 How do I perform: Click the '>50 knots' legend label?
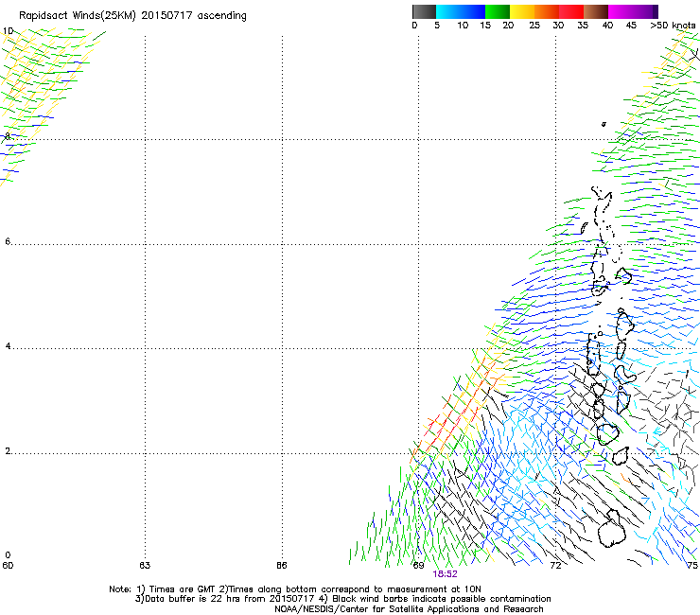click(x=673, y=26)
